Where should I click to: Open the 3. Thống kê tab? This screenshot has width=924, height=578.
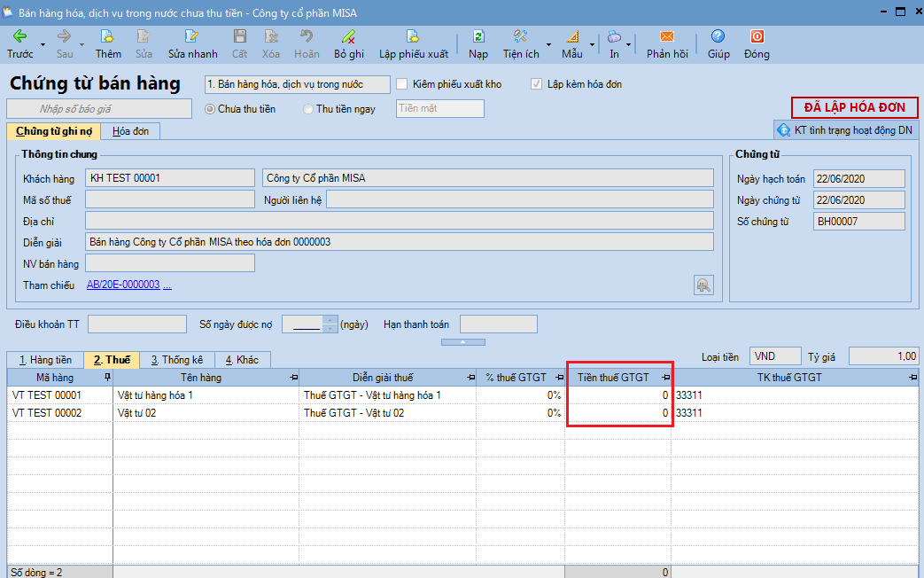pyautogui.click(x=177, y=360)
